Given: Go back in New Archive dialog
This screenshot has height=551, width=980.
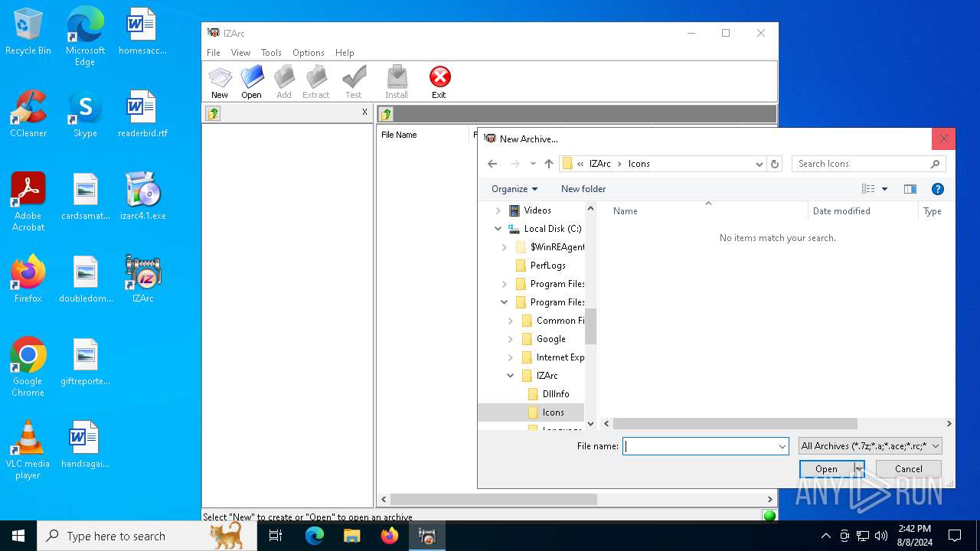Looking at the screenshot, I should click(x=492, y=164).
